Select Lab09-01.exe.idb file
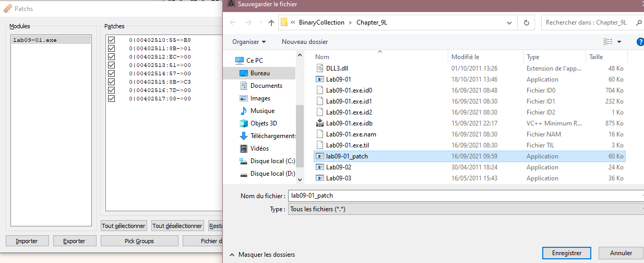This screenshot has height=263, width=644. point(470,123)
